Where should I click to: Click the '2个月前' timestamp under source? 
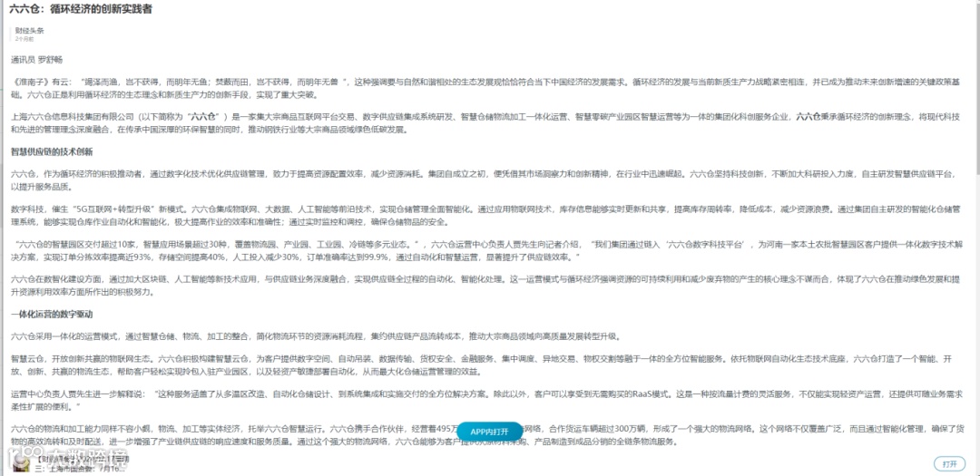click(24, 39)
